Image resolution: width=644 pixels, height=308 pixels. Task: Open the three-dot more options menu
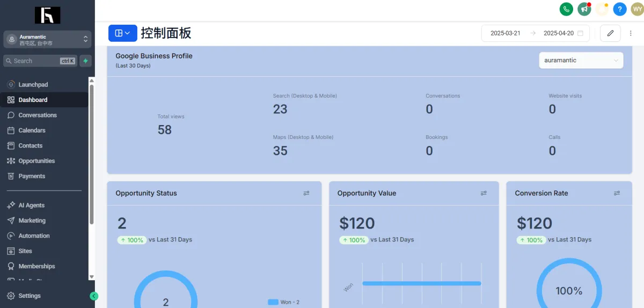tap(631, 33)
